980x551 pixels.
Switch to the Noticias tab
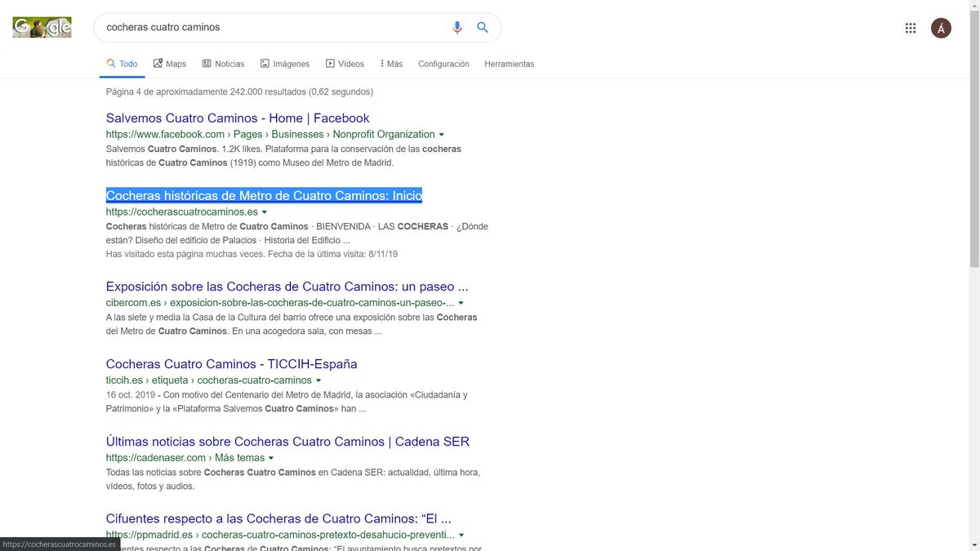coord(223,64)
